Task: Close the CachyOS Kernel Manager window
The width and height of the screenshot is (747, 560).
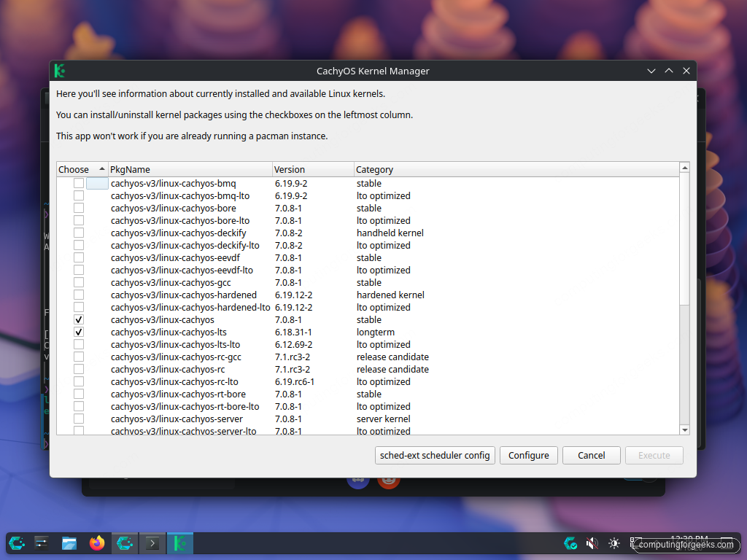Action: [686, 71]
